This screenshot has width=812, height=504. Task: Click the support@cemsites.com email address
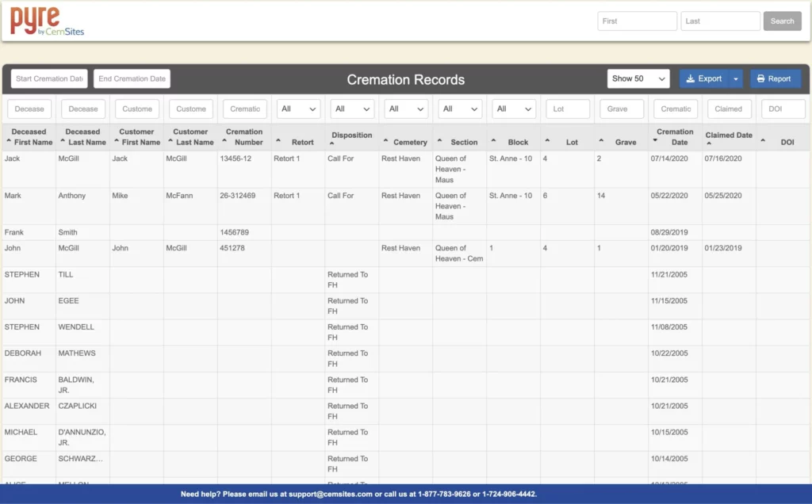coord(331,494)
